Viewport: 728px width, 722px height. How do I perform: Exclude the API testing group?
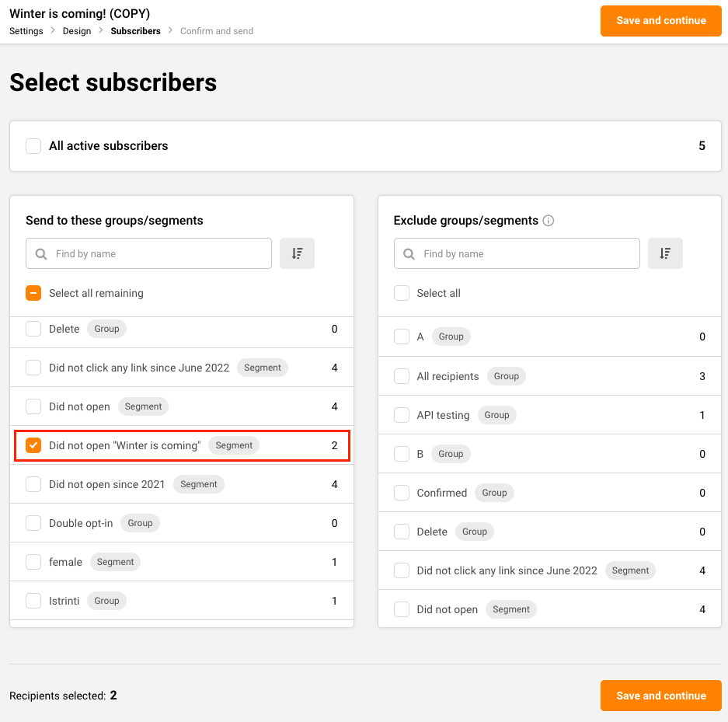coord(402,415)
